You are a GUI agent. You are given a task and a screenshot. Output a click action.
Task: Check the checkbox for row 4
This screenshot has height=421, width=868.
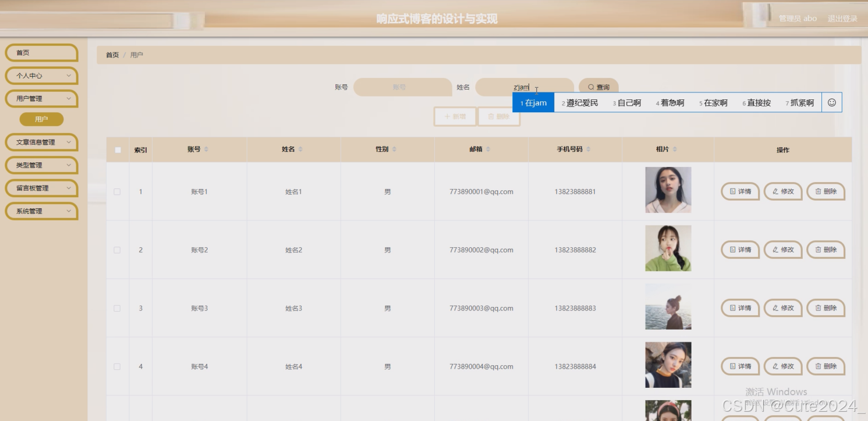pyautogui.click(x=117, y=367)
